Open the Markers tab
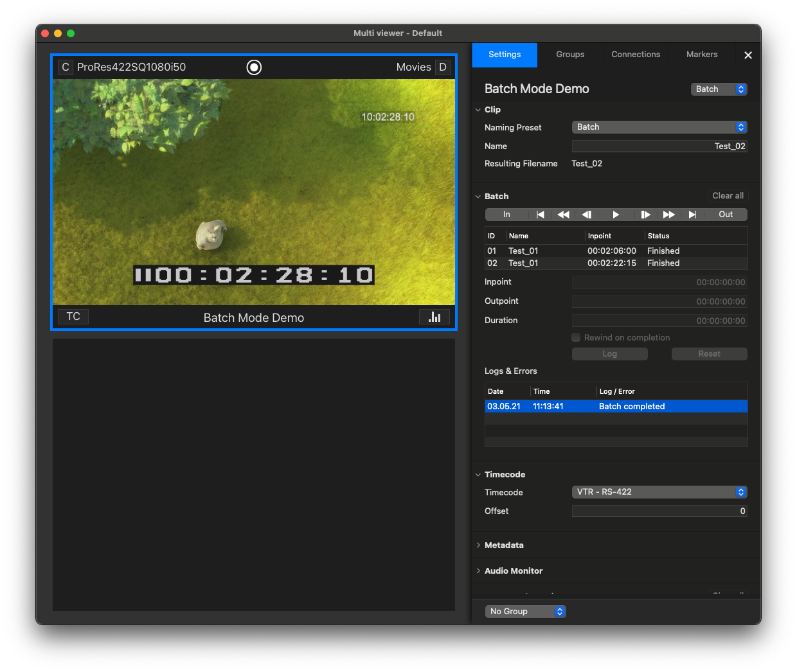797x672 pixels. pyautogui.click(x=702, y=55)
